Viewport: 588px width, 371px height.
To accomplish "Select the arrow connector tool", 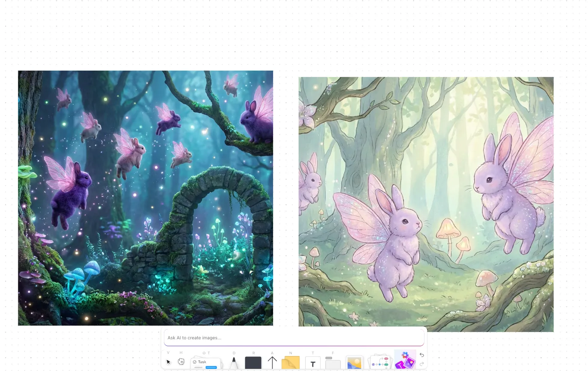I will [272, 363].
